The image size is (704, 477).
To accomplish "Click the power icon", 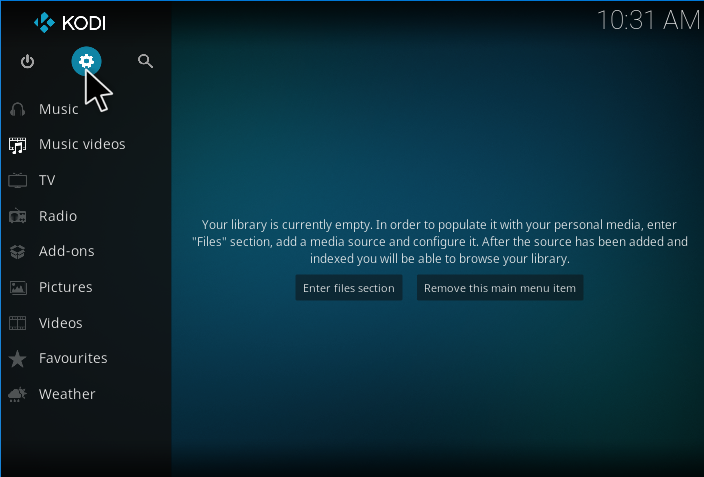I will (x=27, y=61).
